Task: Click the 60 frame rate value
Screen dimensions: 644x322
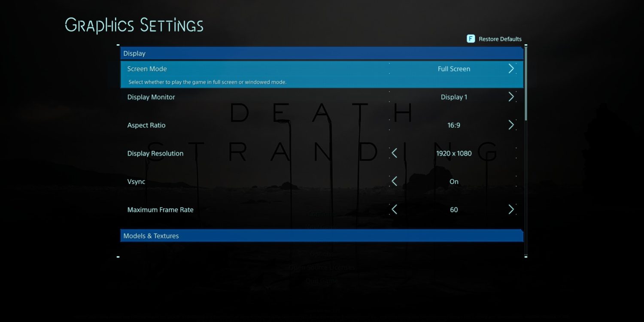Action: (x=454, y=210)
